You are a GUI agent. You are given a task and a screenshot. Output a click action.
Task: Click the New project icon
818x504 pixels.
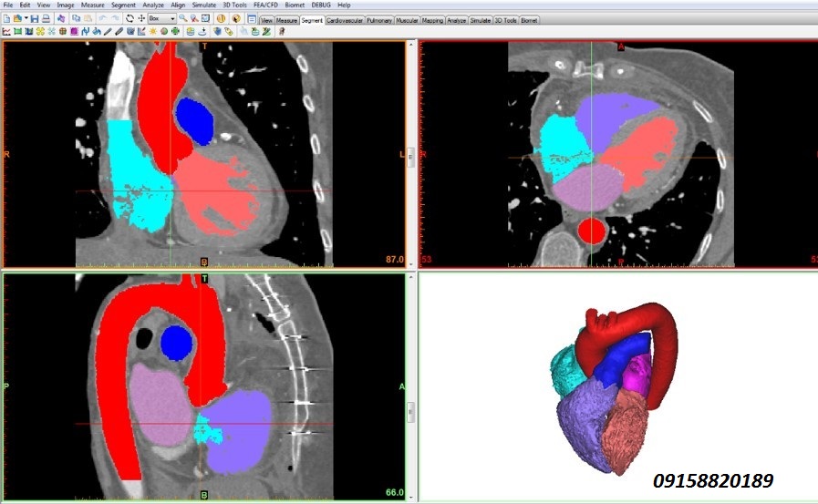6,18
